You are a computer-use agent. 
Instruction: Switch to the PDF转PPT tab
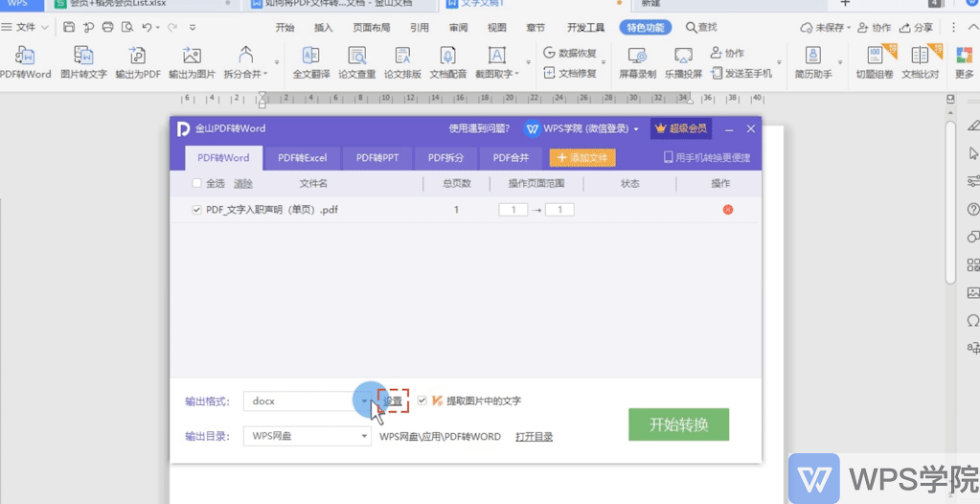point(376,157)
